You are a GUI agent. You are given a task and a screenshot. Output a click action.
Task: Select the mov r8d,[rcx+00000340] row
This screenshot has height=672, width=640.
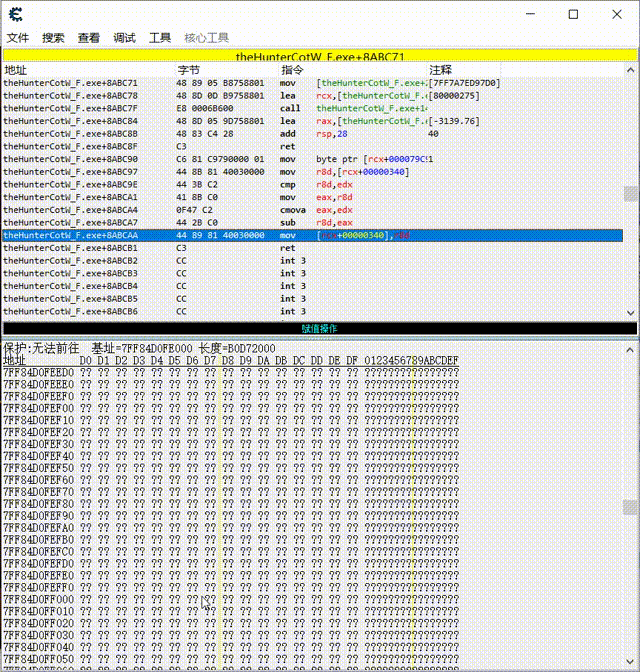[x=312, y=172]
